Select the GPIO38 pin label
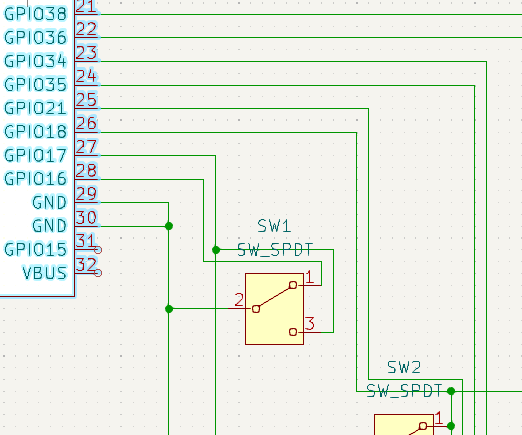Image resolution: width=522 pixels, height=435 pixels. (x=35, y=14)
